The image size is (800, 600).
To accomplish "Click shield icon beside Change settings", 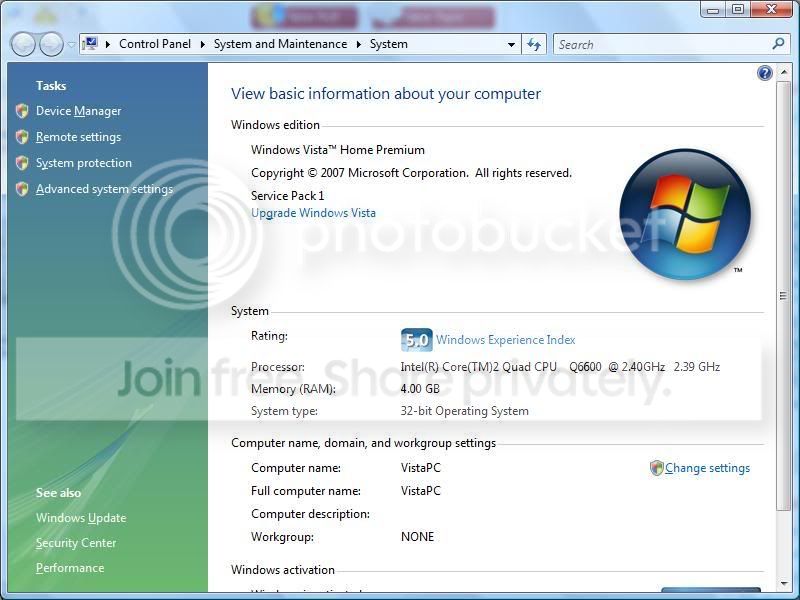I will [x=657, y=468].
